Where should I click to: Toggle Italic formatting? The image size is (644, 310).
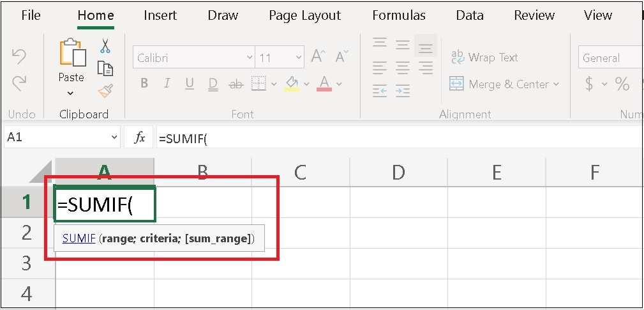pyautogui.click(x=167, y=84)
